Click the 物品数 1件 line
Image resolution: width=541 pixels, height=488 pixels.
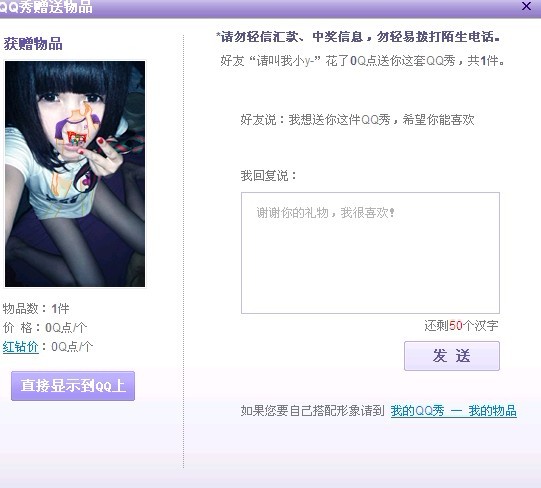[x=36, y=309]
